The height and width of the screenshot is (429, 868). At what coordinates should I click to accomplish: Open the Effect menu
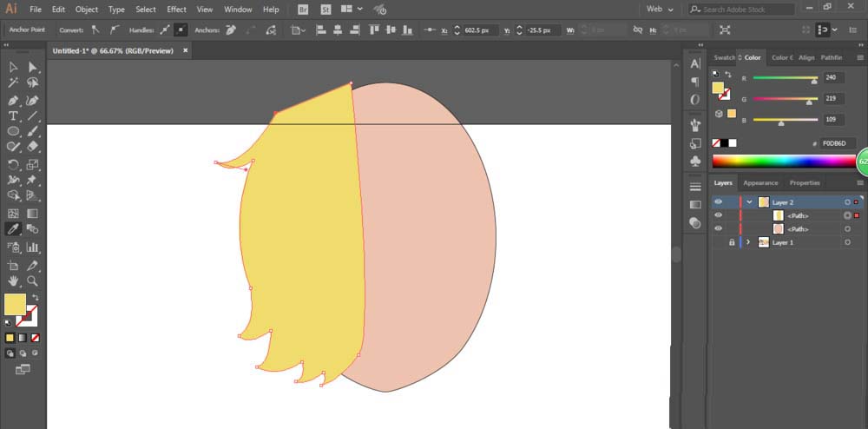176,10
